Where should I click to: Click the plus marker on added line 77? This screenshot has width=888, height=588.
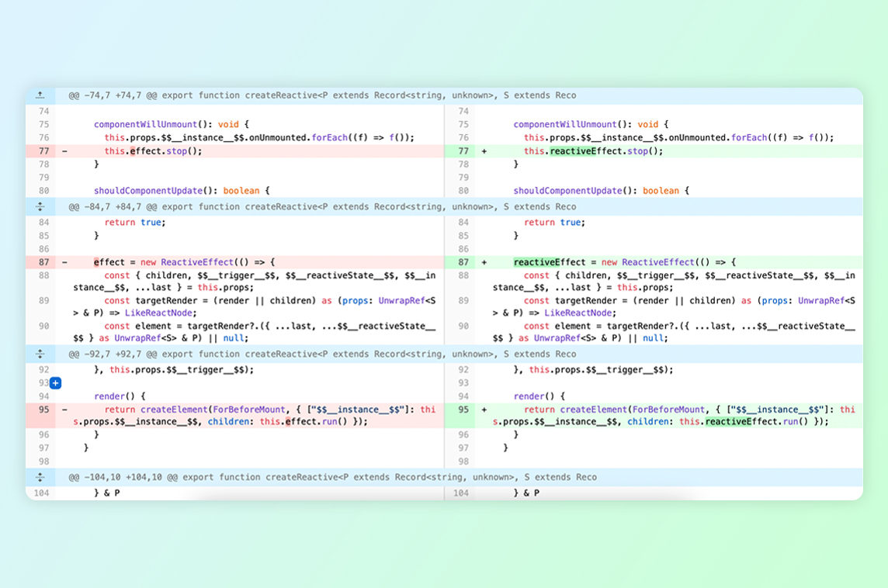[x=484, y=150]
